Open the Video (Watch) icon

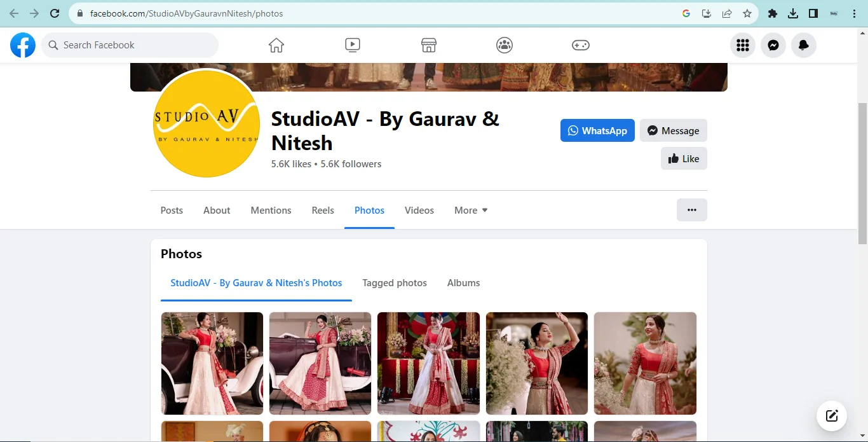click(353, 45)
